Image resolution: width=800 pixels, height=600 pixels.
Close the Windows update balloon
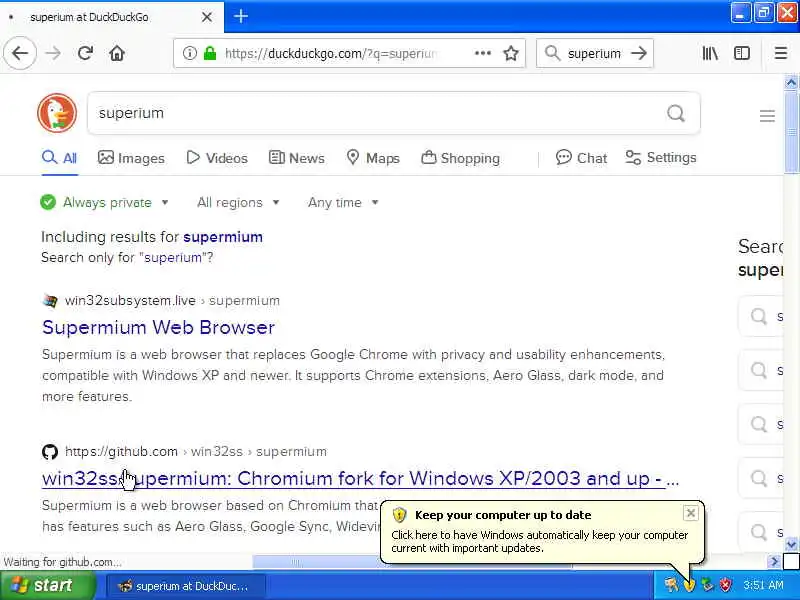(x=690, y=513)
